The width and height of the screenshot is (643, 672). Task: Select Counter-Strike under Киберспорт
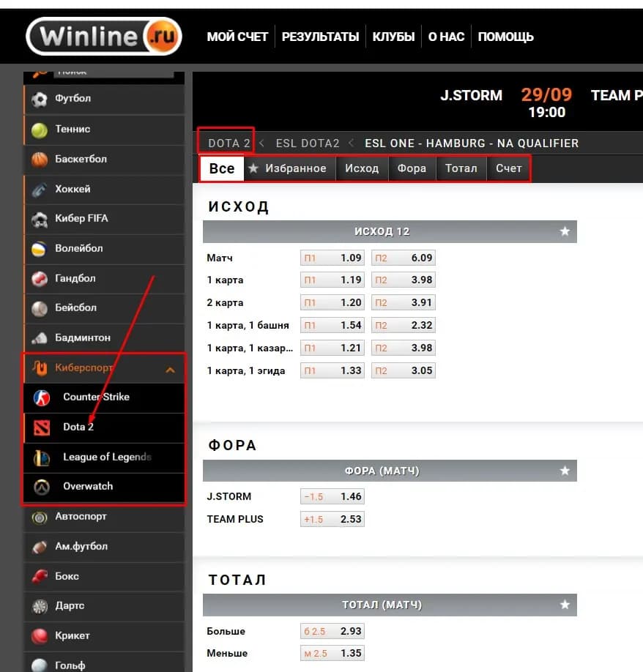(104, 397)
